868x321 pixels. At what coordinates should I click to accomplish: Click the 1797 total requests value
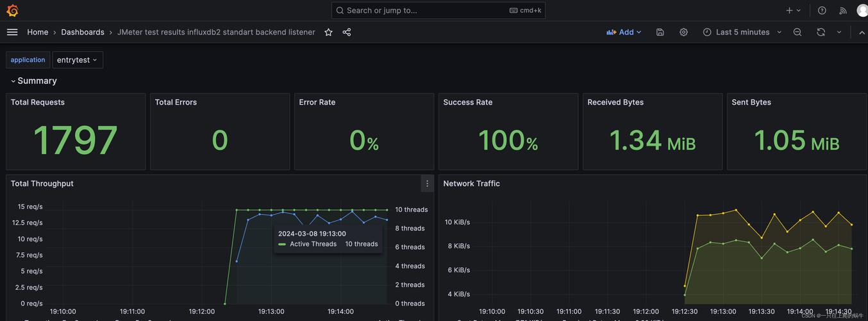(x=76, y=141)
